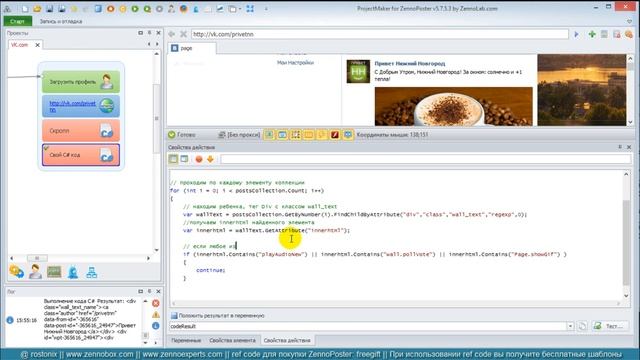The height and width of the screenshot is (360, 640).
Task: Toggle first view mode button in action properties
Action: point(173,159)
